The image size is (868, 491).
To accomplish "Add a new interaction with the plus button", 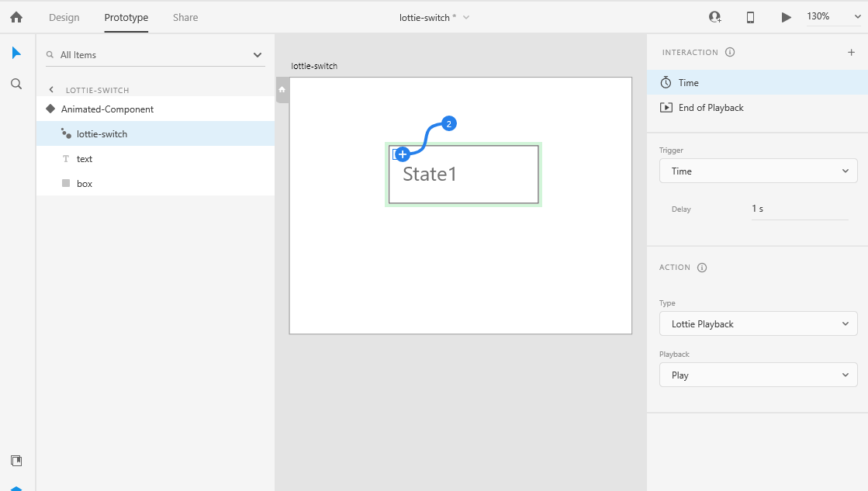I will (x=851, y=52).
